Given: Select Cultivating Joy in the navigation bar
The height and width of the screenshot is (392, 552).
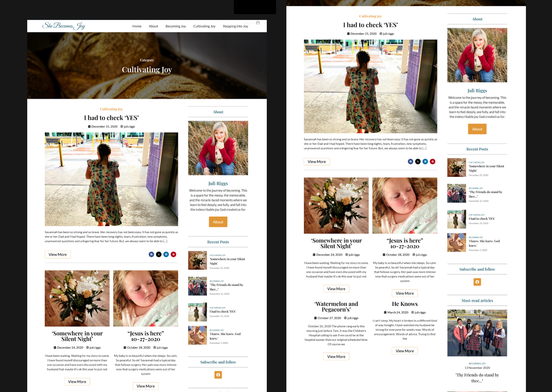Looking at the screenshot, I should (x=204, y=26).
